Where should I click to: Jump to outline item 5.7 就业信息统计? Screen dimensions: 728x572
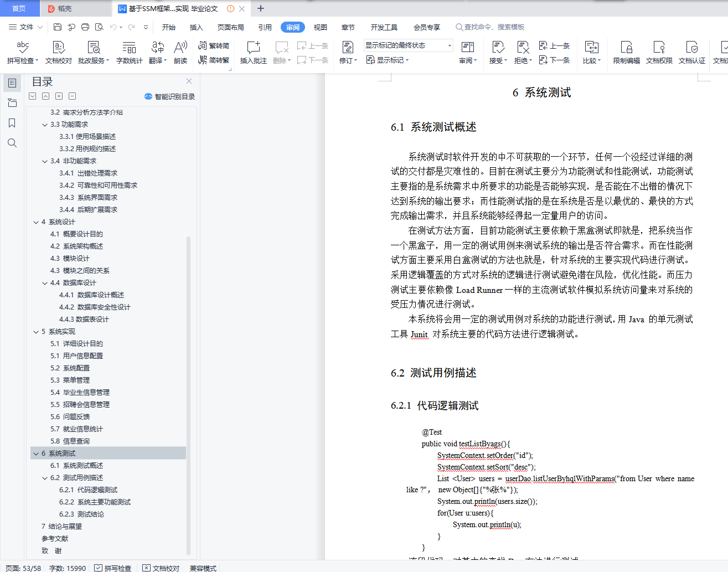coord(76,429)
